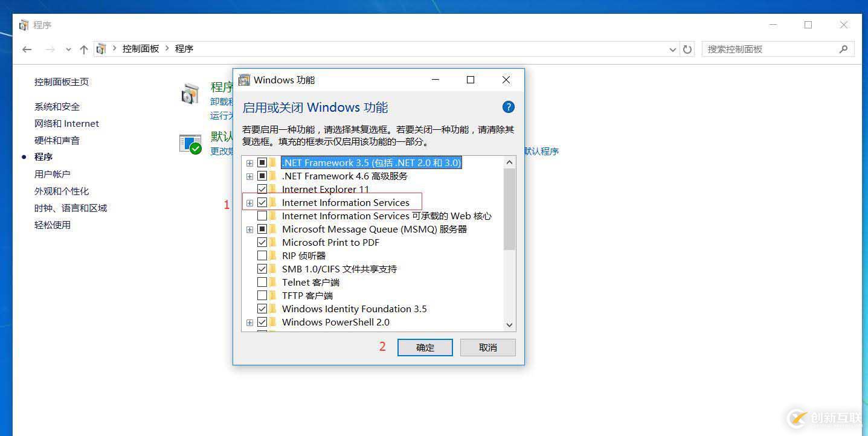
Task: Open 系统和安全 in the sidebar
Action: (x=57, y=106)
